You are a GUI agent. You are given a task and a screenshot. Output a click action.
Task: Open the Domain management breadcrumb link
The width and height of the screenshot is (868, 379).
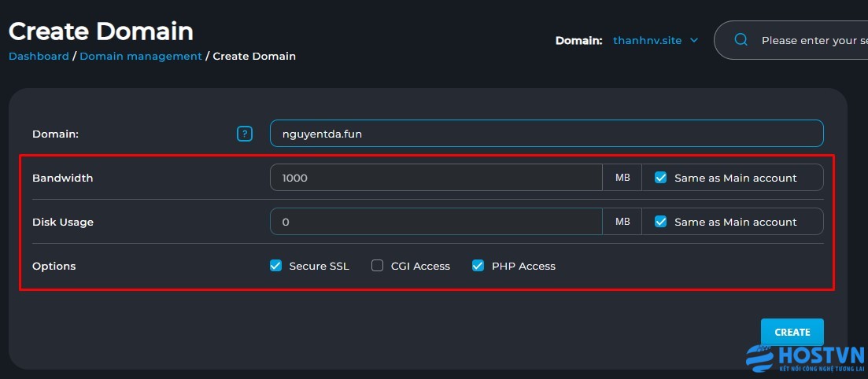[x=141, y=57]
